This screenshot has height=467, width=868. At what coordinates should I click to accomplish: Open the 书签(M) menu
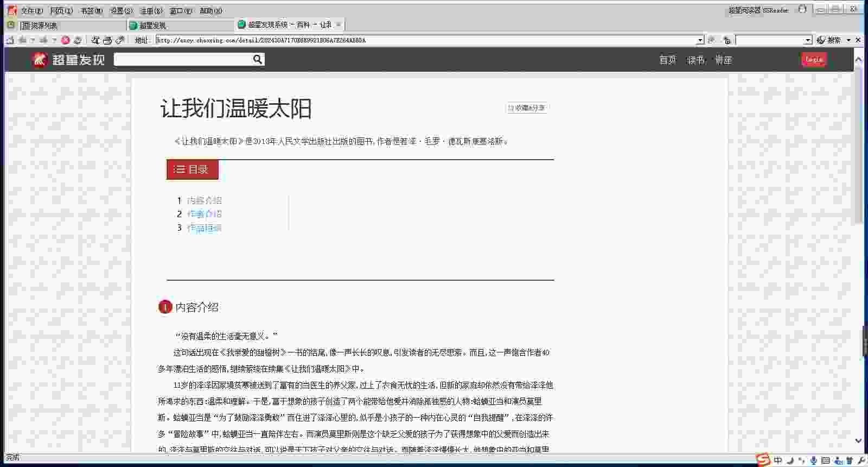coord(91,10)
